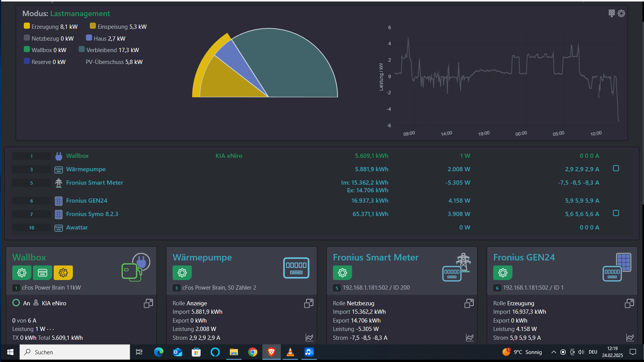Click the Fronius GEN24 solar panel icon in list
Screen dimensions: 644x362
coord(59,201)
